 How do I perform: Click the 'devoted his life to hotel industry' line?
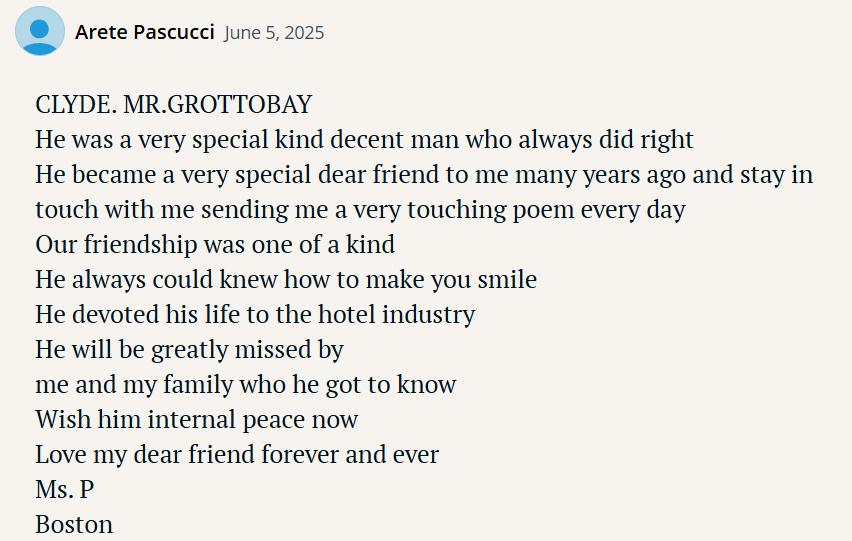point(255,314)
